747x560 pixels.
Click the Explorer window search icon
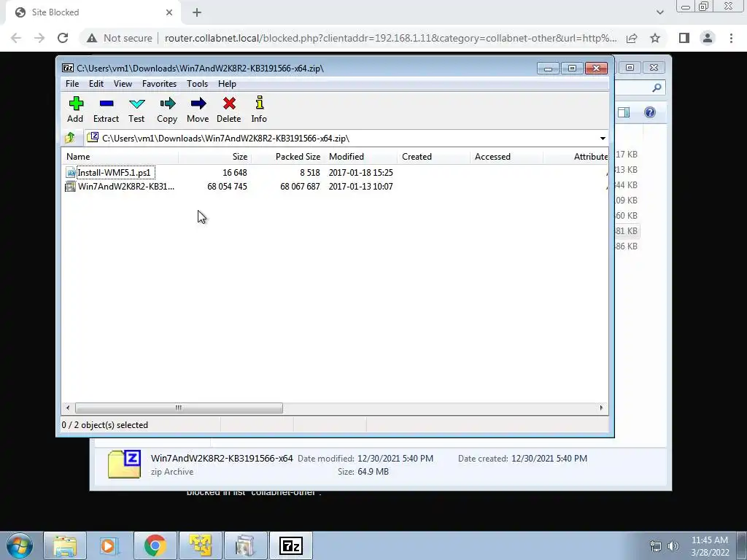tap(657, 87)
